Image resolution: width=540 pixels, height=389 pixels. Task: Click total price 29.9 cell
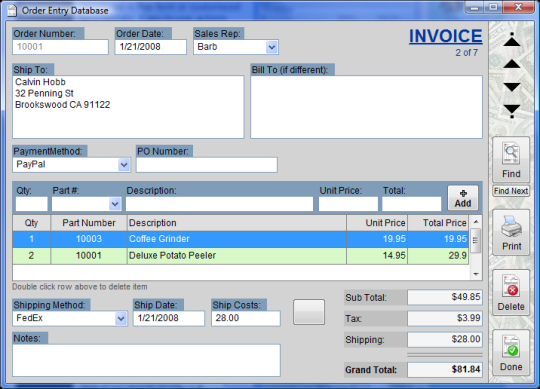(438, 256)
